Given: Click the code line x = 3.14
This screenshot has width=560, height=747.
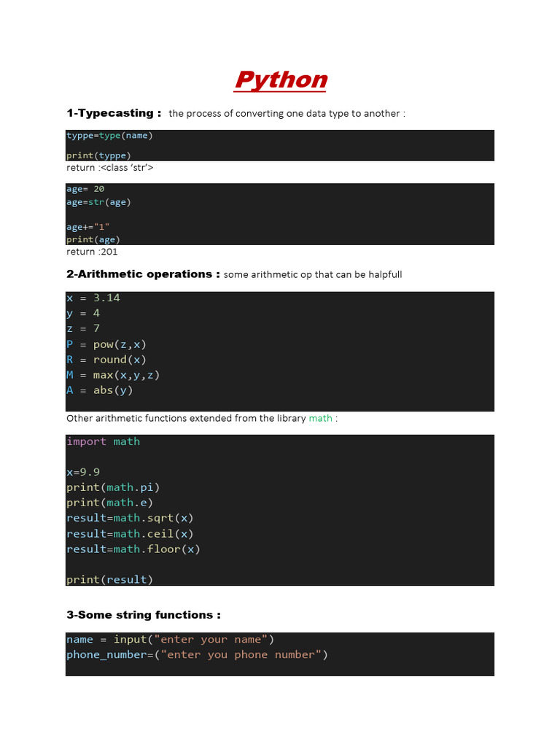Looking at the screenshot, I should [x=93, y=298].
